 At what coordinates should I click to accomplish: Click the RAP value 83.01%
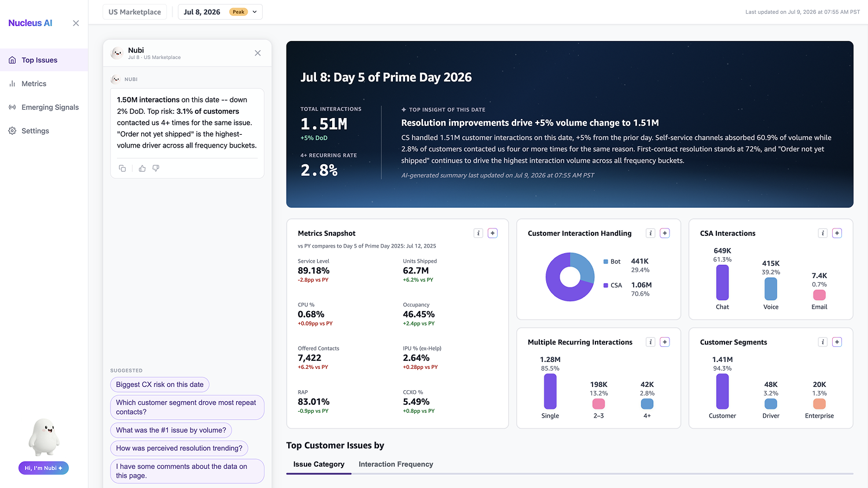(314, 402)
